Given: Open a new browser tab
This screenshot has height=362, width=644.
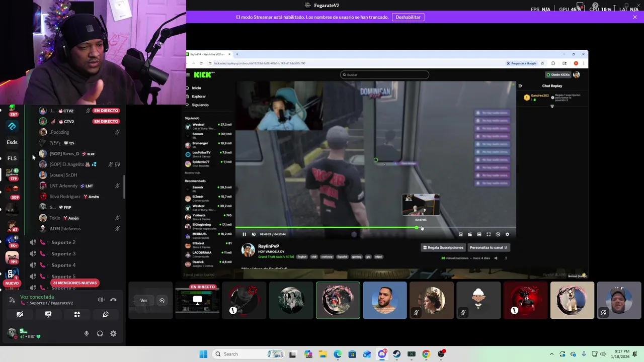Looking at the screenshot, I should pos(237,54).
